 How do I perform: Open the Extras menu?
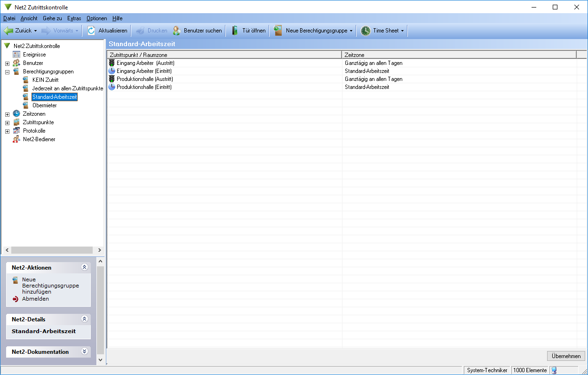[x=74, y=18]
